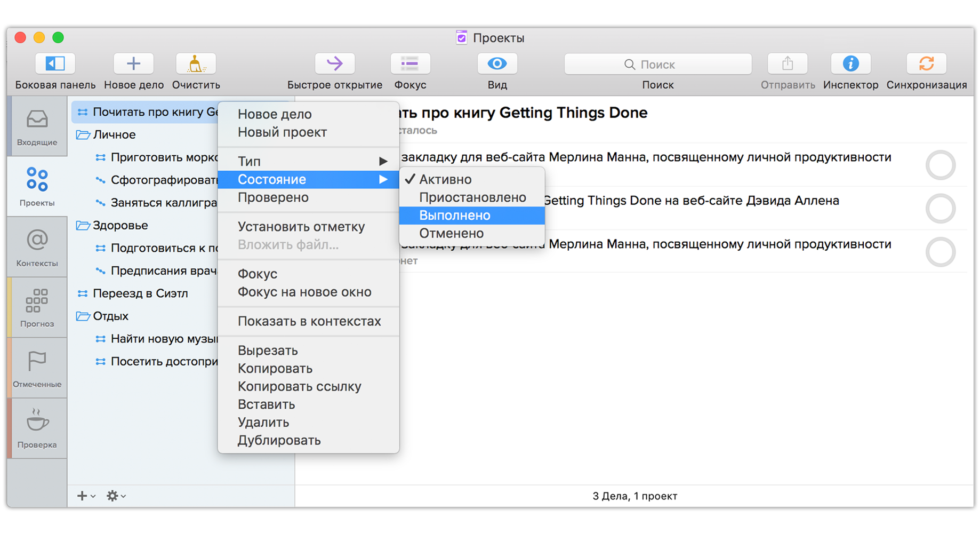This screenshot has height=557, width=980.
Task: Choose Установить отметку menu entry
Action: [x=308, y=227]
